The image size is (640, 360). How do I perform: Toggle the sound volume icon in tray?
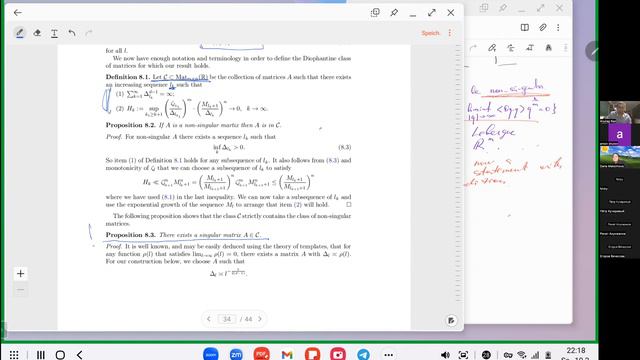click(x=445, y=355)
